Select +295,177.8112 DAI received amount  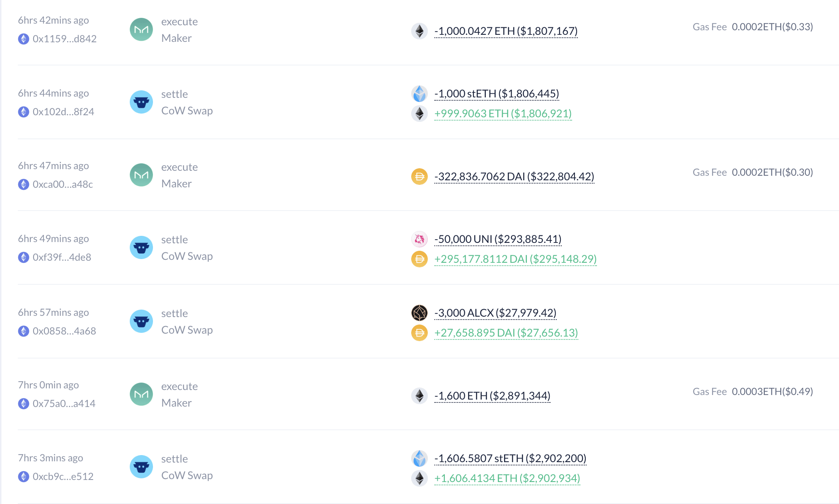pyautogui.click(x=516, y=259)
